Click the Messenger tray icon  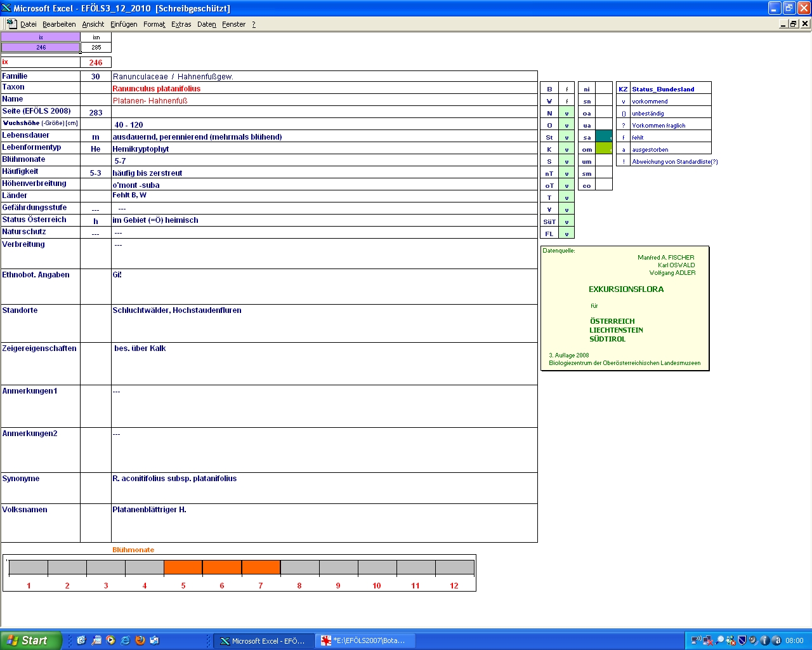[731, 640]
